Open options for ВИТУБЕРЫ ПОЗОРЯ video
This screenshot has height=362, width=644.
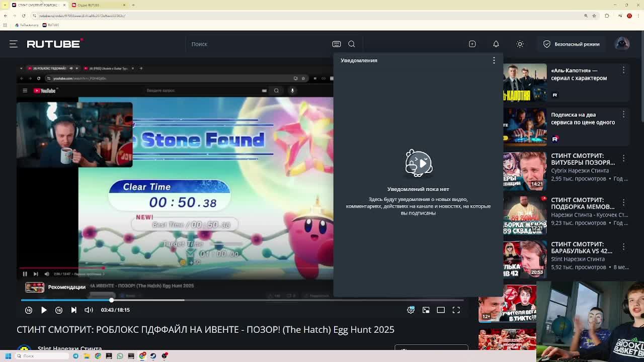pyautogui.click(x=623, y=158)
